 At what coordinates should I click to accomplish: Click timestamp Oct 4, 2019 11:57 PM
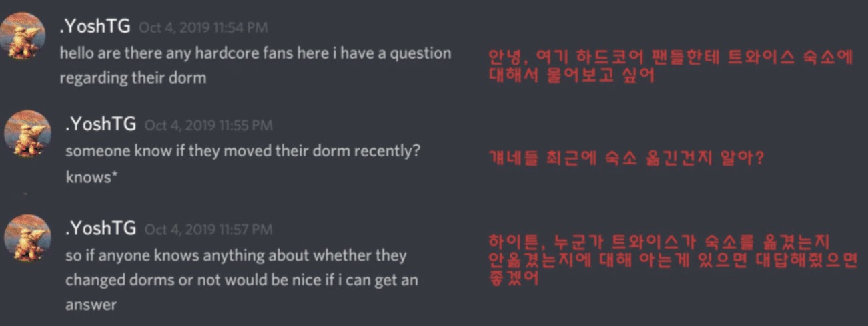coord(208,230)
